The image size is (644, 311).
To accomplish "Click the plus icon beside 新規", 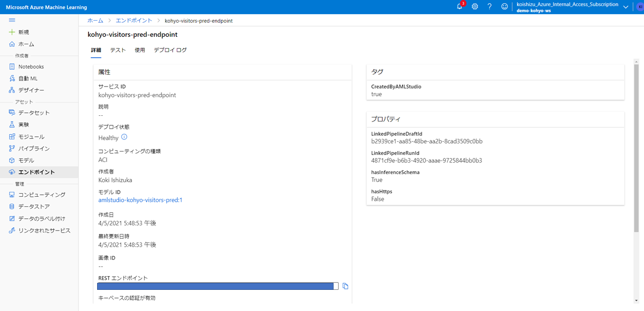I will (12, 32).
